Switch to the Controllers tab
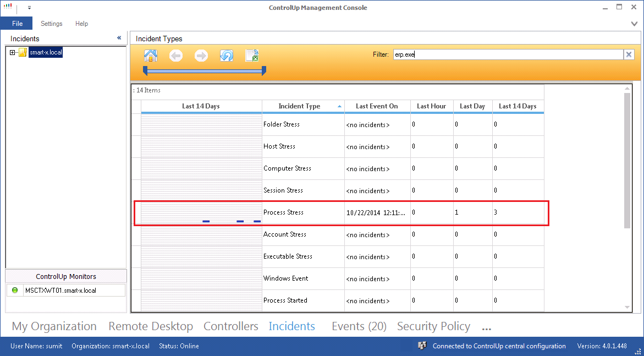 [231, 326]
